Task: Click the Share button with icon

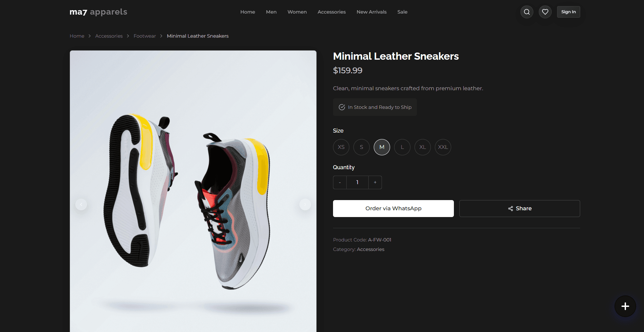Action: (x=519, y=209)
